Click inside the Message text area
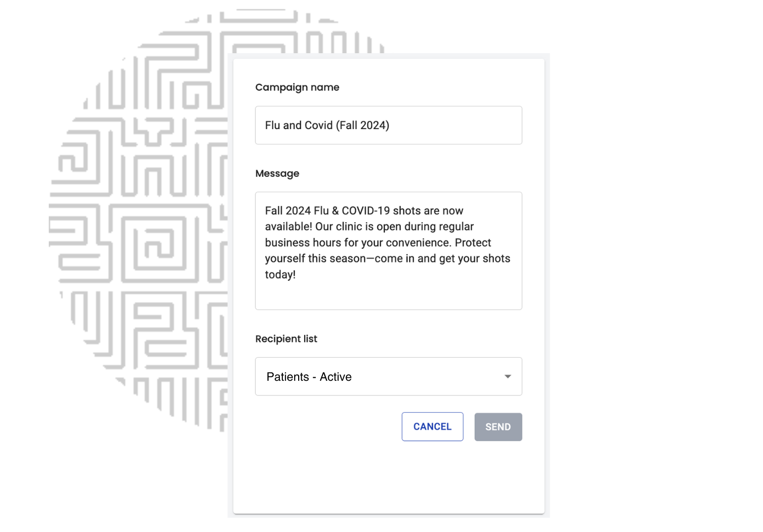763x532 pixels. (x=388, y=293)
